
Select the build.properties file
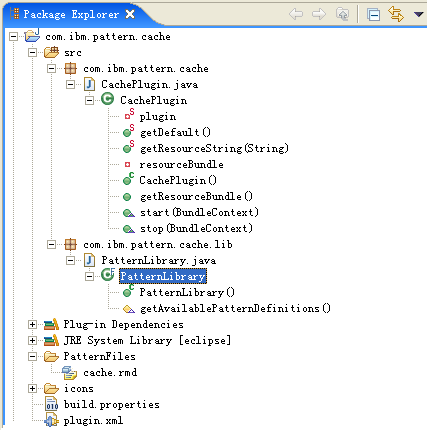[112, 404]
